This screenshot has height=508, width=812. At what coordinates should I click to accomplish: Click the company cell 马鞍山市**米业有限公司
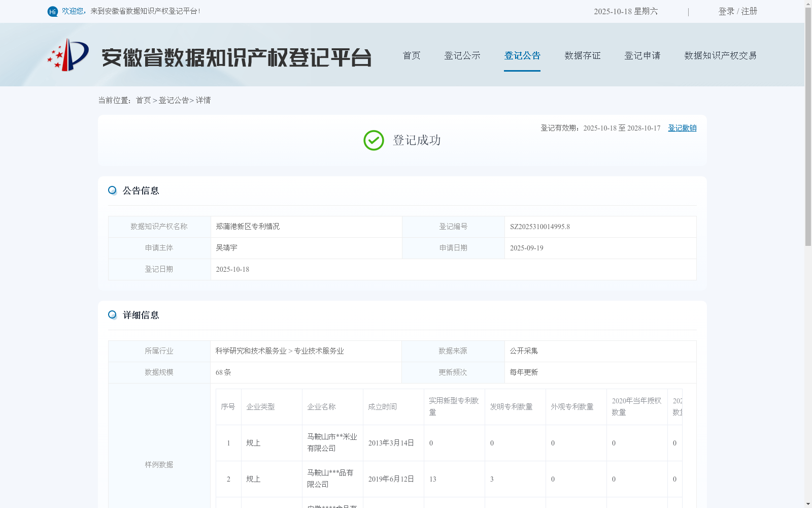(x=332, y=442)
